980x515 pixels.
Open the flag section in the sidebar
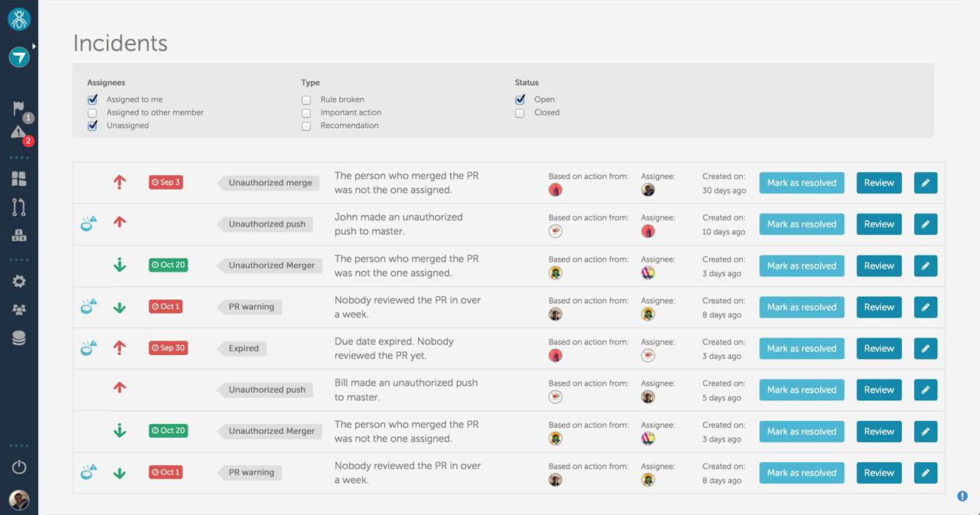(18, 109)
